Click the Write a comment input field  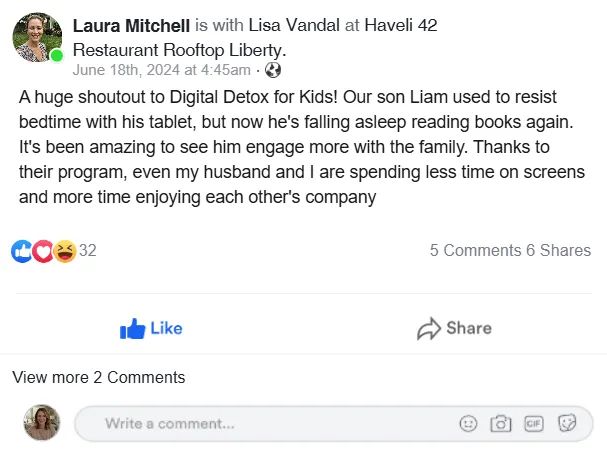point(334,423)
